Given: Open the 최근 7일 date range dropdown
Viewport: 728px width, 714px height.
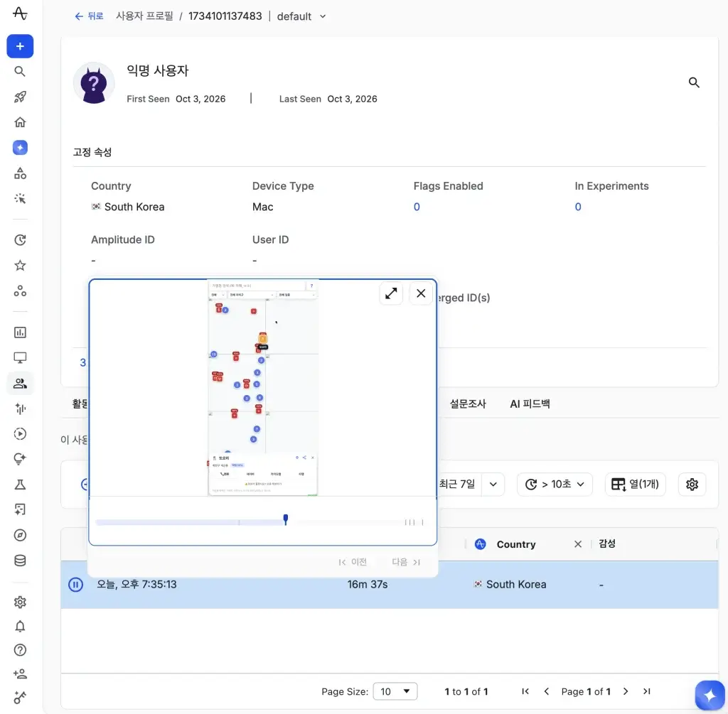Looking at the screenshot, I should (470, 485).
